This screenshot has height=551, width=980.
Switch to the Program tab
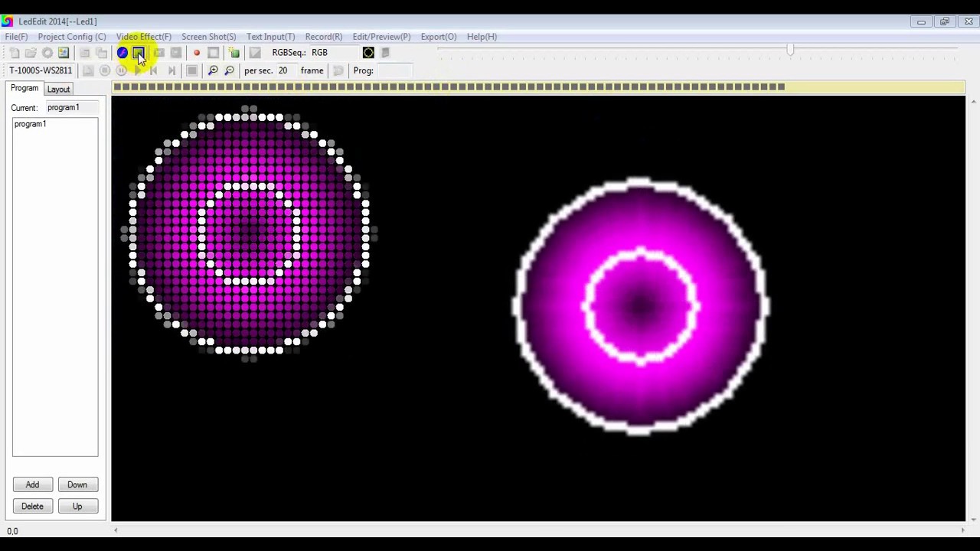[x=24, y=89]
